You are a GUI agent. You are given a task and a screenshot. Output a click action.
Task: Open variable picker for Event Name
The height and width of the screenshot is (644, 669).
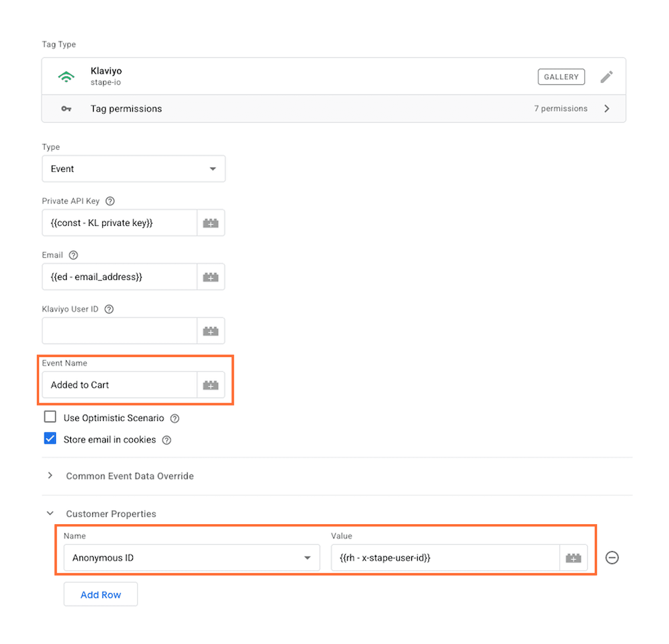(211, 385)
